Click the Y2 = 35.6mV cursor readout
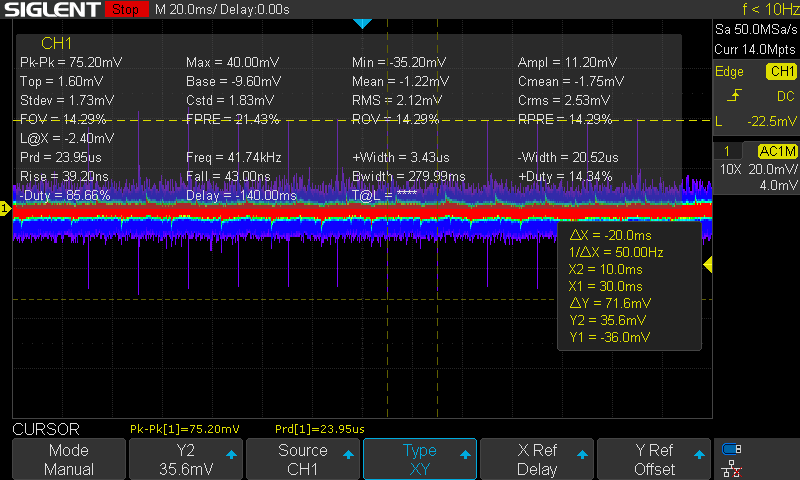 pyautogui.click(x=607, y=320)
